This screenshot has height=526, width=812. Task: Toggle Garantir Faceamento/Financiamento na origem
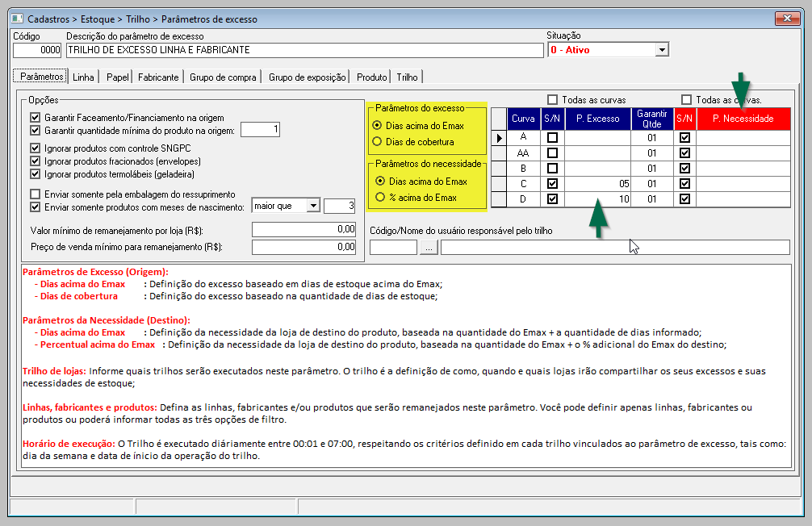36,118
